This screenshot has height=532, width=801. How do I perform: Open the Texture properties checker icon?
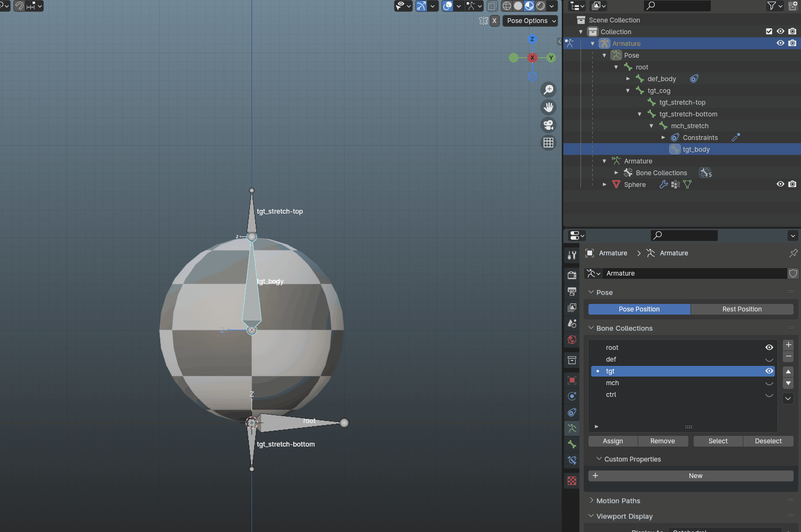click(572, 481)
